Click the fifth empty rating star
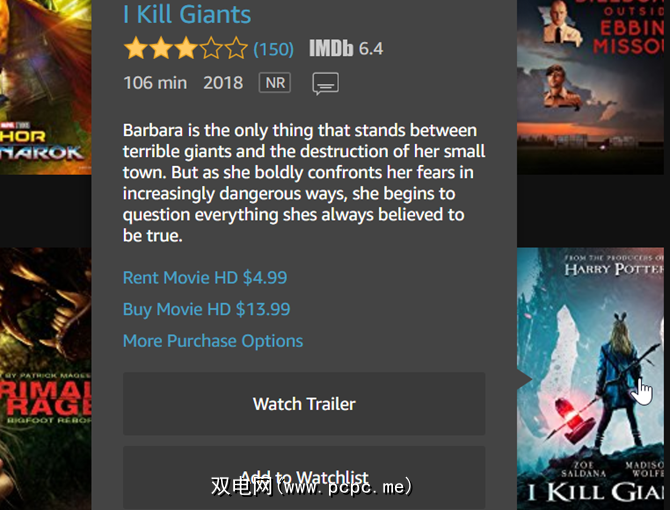This screenshot has height=511, width=670. point(236,48)
